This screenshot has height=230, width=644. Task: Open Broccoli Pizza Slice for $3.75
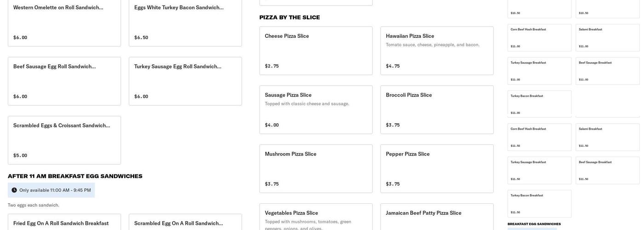click(x=437, y=109)
